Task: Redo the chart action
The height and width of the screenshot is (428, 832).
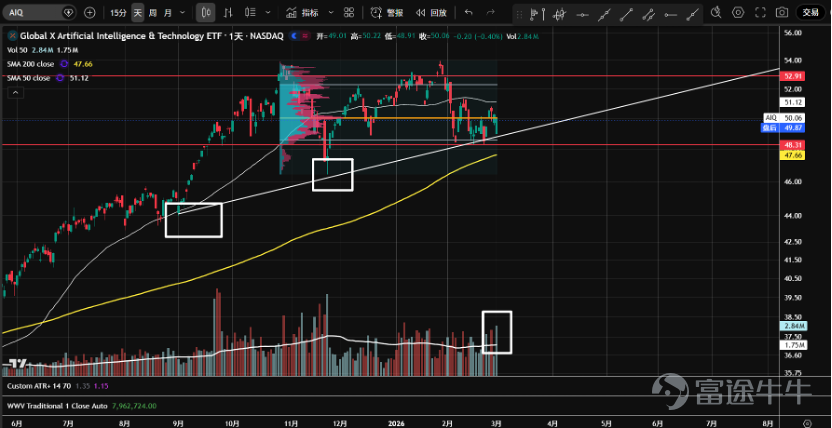Action: [x=491, y=12]
